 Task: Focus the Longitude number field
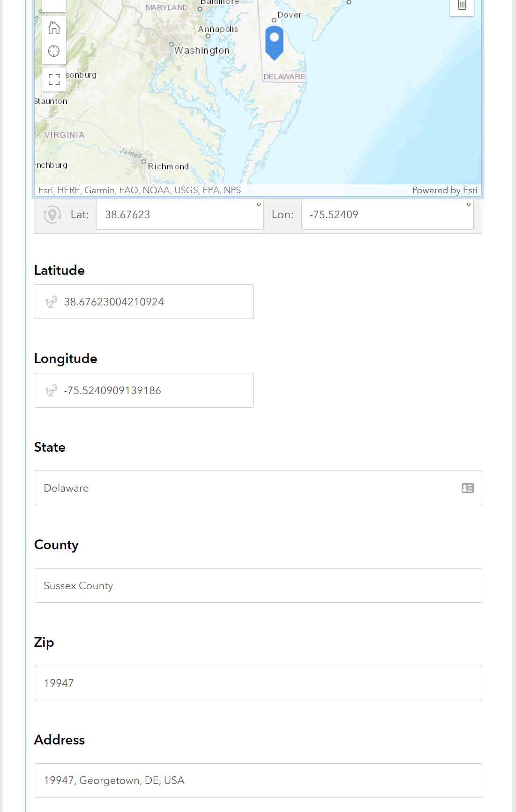143,390
